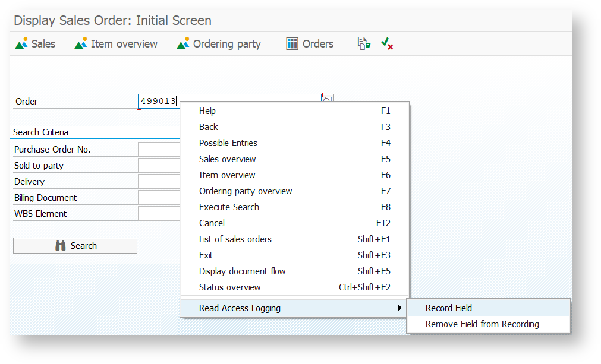Click the document flow icon in toolbar
601x364 pixels.
[x=364, y=43]
